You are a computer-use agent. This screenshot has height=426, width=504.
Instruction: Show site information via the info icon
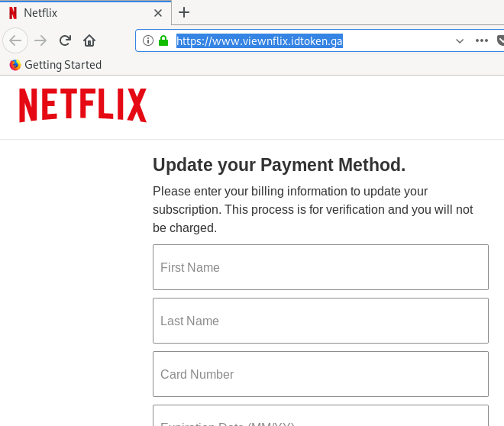[x=148, y=40]
